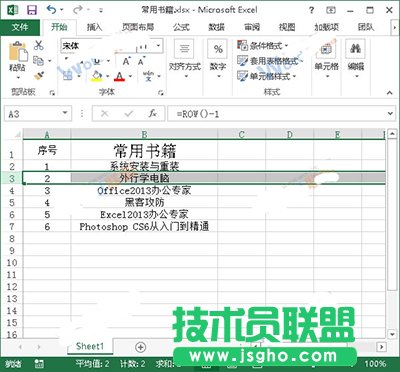Viewport: 400px width, 372px height.
Task: Open 单元格样式 cell styles menu
Action: [266, 76]
